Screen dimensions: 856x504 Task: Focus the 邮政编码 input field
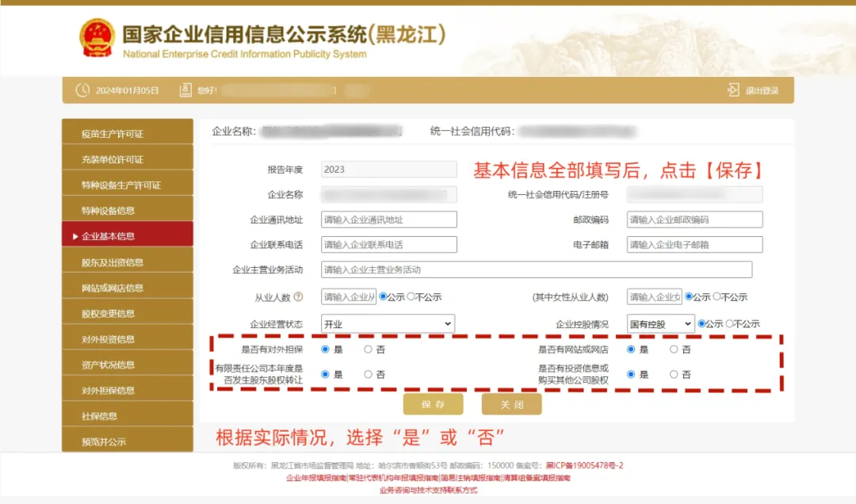694,220
